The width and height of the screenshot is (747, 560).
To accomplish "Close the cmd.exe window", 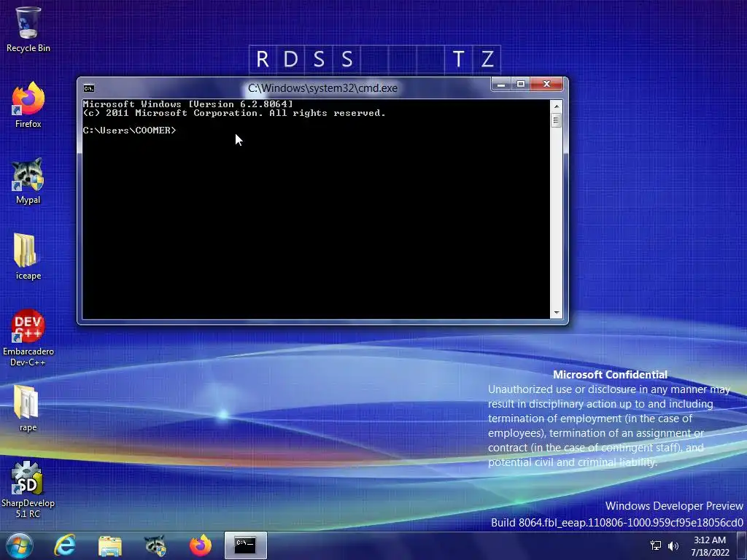I will pyautogui.click(x=546, y=85).
